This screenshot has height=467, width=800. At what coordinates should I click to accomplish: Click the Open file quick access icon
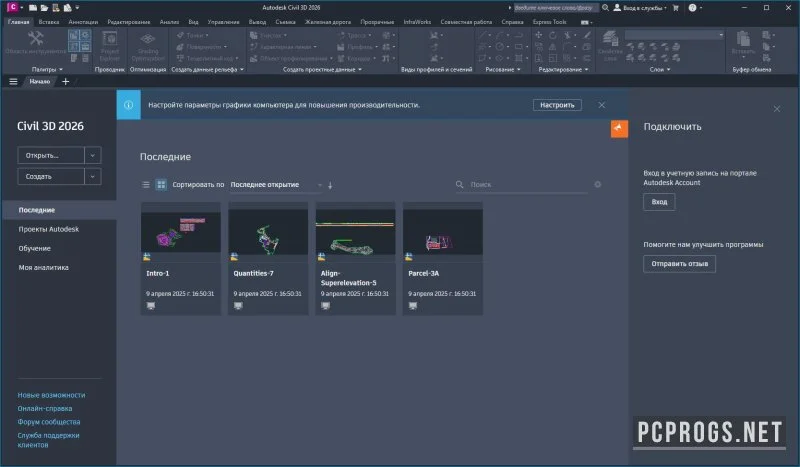tap(44, 8)
